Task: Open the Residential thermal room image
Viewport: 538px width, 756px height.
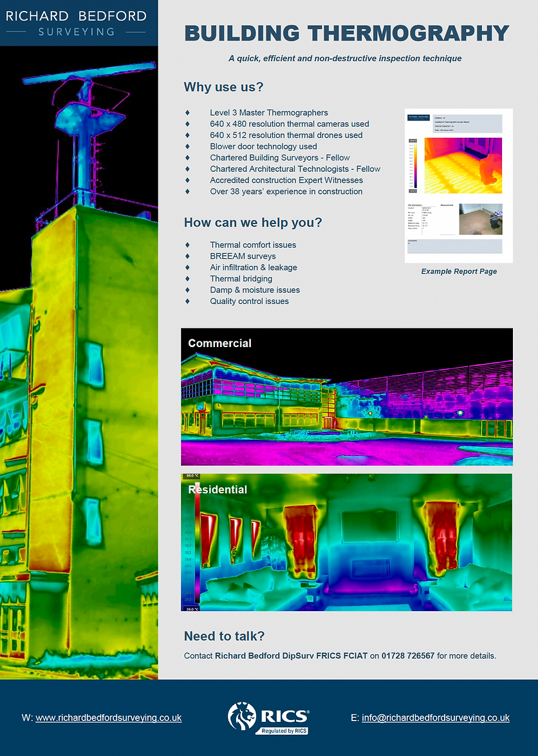Action: [347, 542]
